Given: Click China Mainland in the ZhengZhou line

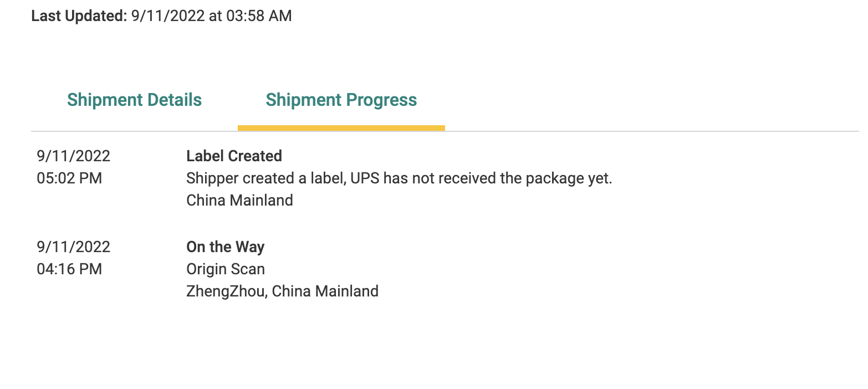Looking at the screenshot, I should (325, 291).
